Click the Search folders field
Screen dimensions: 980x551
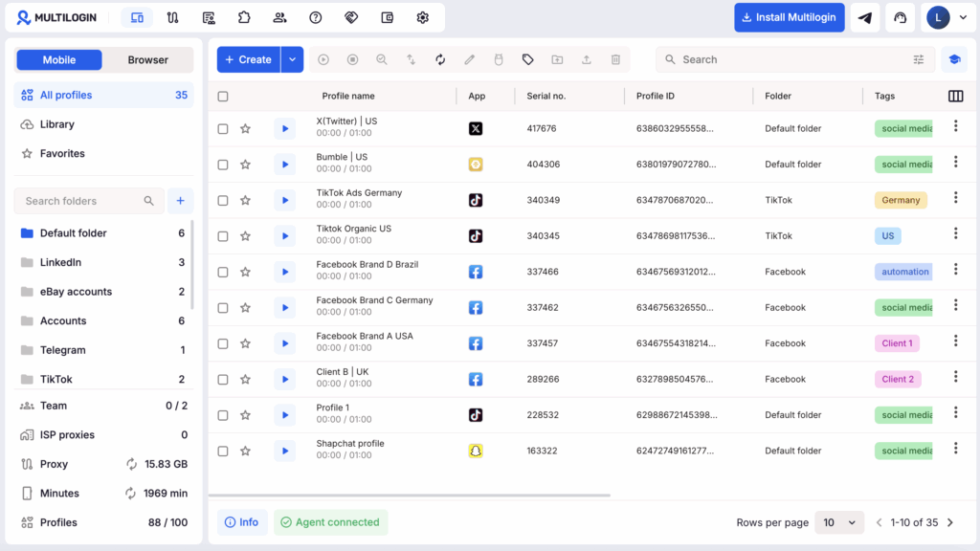click(89, 201)
